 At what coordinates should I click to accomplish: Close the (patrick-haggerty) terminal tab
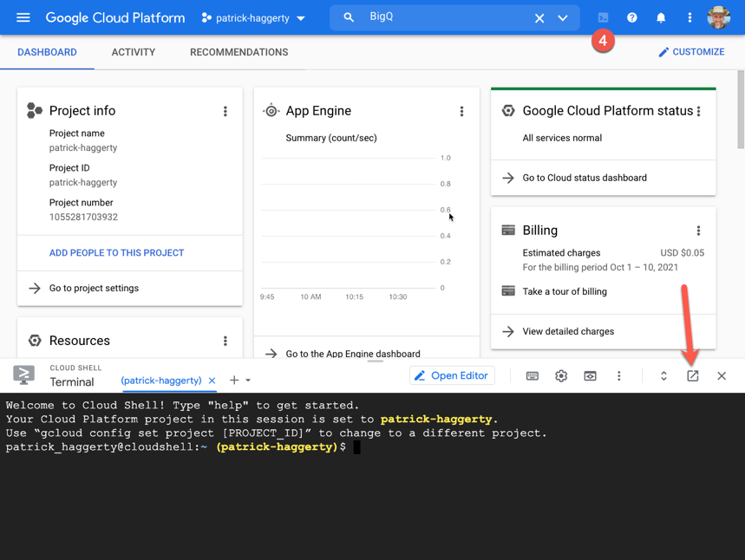click(x=212, y=381)
